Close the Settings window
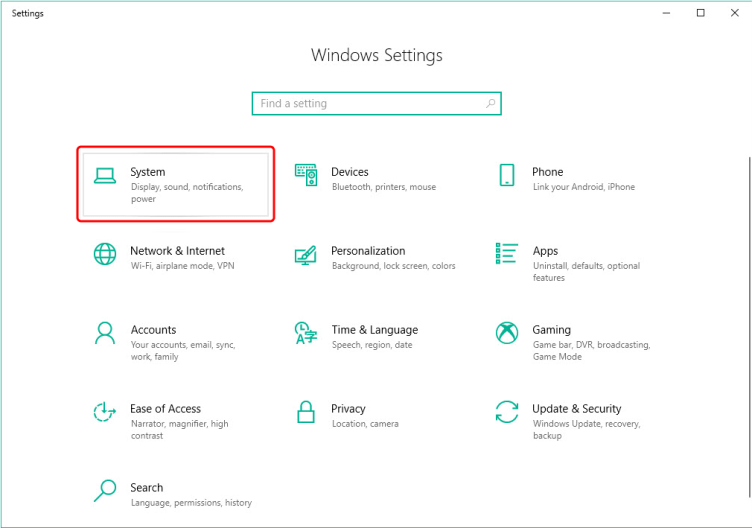The height and width of the screenshot is (528, 752). click(x=735, y=13)
